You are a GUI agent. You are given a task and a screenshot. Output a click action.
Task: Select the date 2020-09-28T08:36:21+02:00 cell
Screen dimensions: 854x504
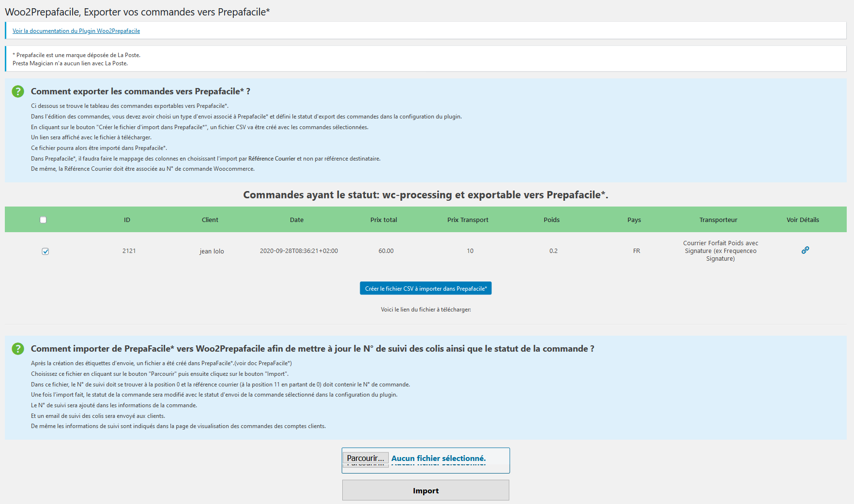pyautogui.click(x=299, y=251)
